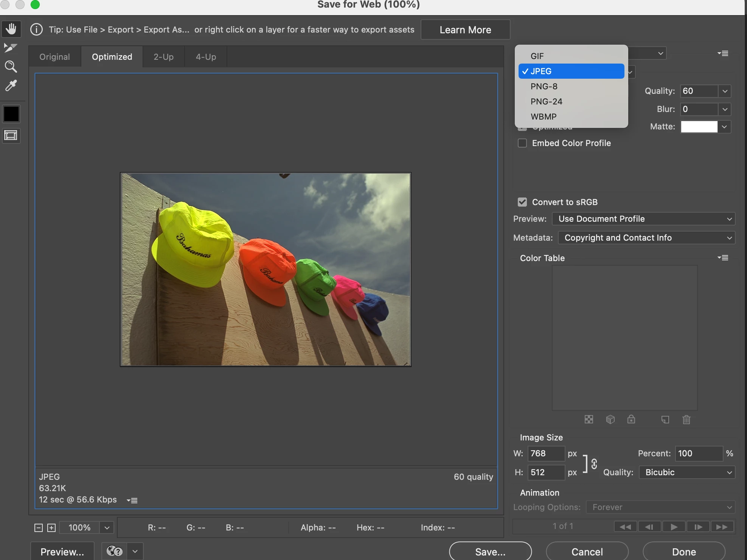
Task: Click the black eyedropper color swatch
Action: (11, 114)
